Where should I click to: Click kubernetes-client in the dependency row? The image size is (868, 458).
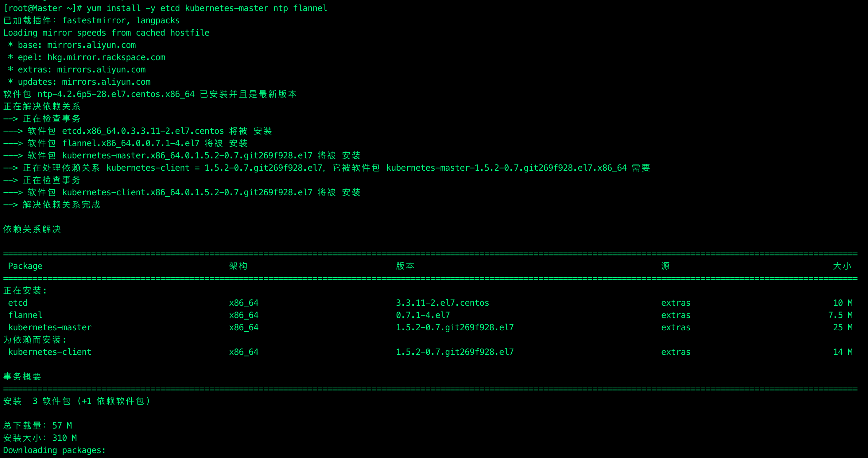49,352
